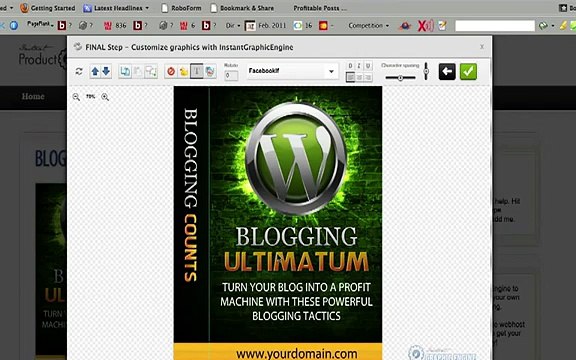The width and height of the screenshot is (576, 360).
Task: Align text center
Action: tap(359, 77)
